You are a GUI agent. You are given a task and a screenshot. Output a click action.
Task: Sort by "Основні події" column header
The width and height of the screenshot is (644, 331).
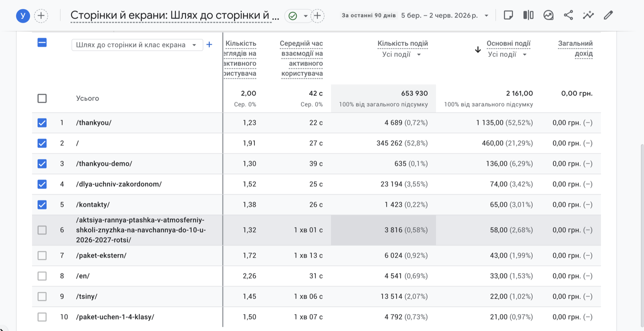508,43
